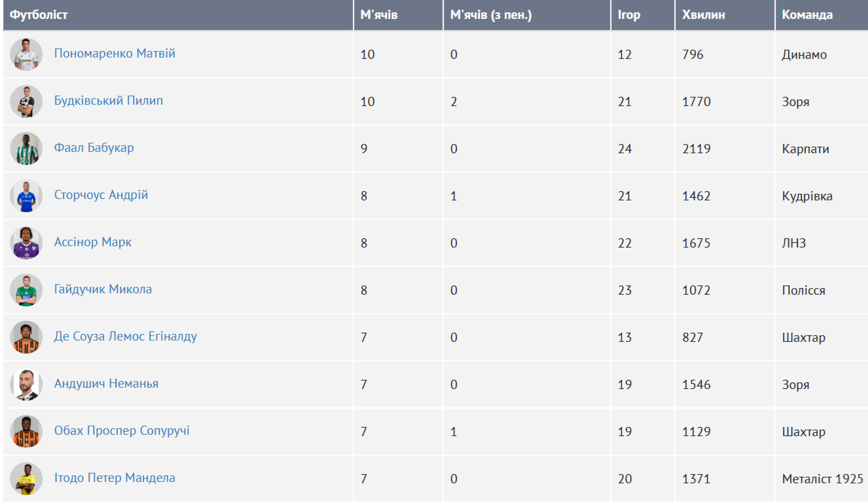The height and width of the screenshot is (503, 868).
Task: Click the Футболіст column header
Action: pos(39,15)
